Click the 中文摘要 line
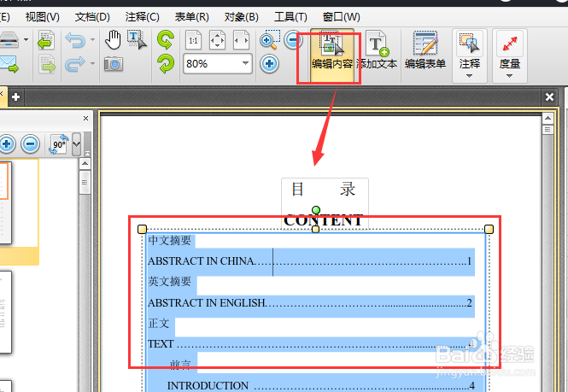 point(169,240)
